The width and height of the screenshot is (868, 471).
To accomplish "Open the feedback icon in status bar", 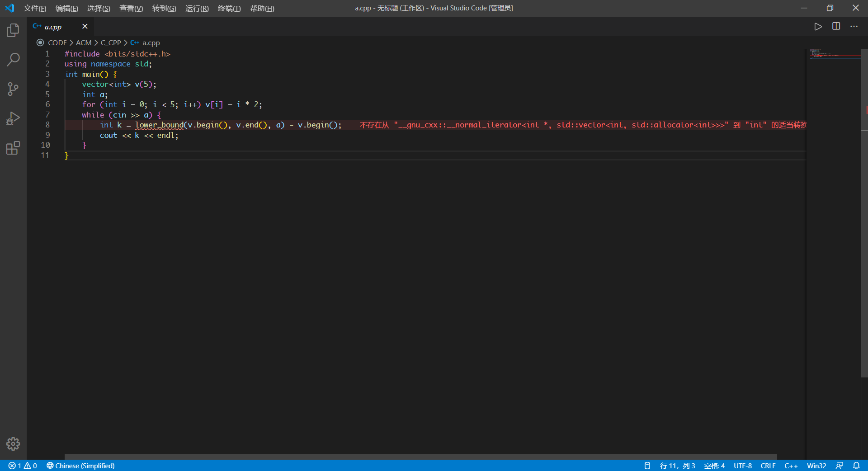I will click(x=840, y=466).
